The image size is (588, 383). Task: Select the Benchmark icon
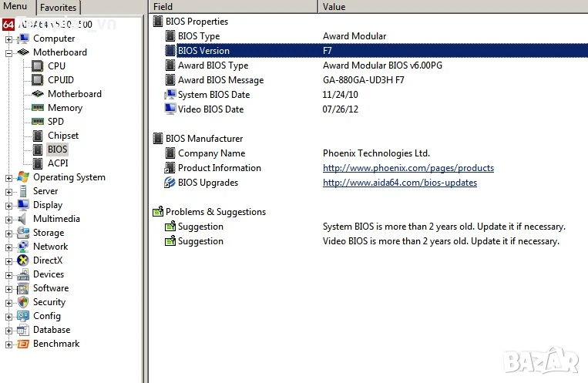[23, 344]
